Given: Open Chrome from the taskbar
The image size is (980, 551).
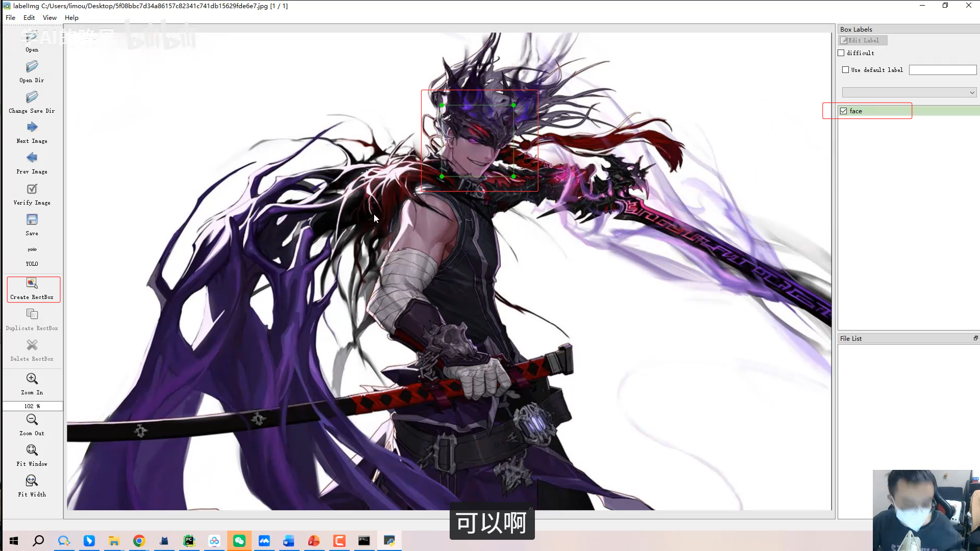Looking at the screenshot, I should click(139, 541).
